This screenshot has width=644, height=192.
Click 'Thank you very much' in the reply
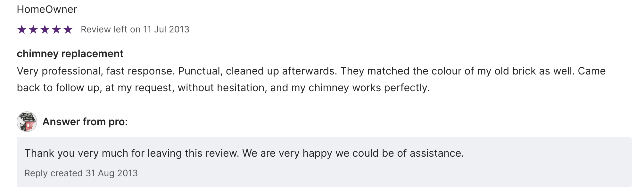coord(77,153)
